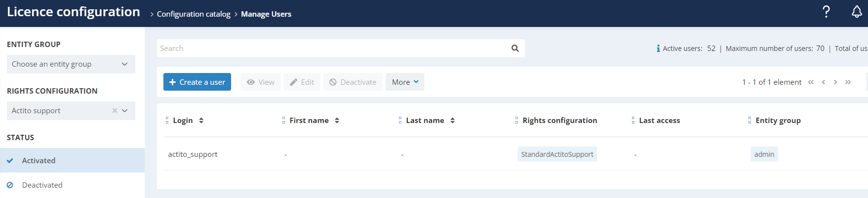Screen dimensions: 868x198
Task: Open the help question mark icon
Action: pos(826,12)
